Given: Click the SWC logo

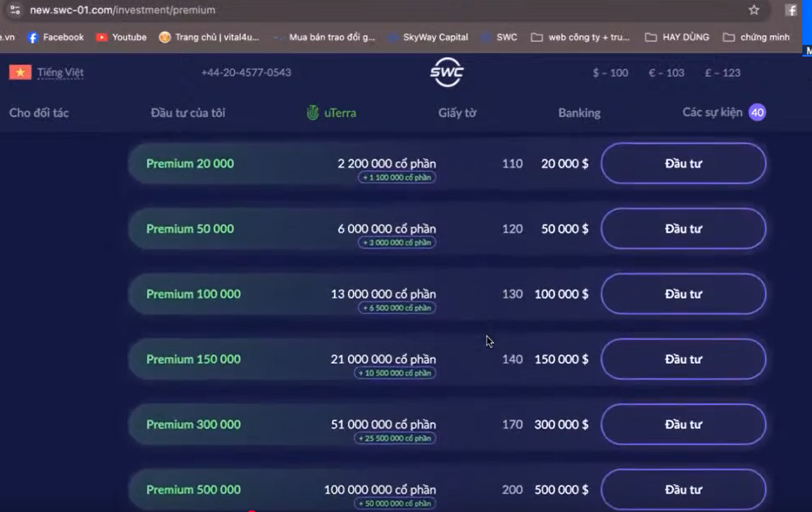Looking at the screenshot, I should (x=447, y=72).
